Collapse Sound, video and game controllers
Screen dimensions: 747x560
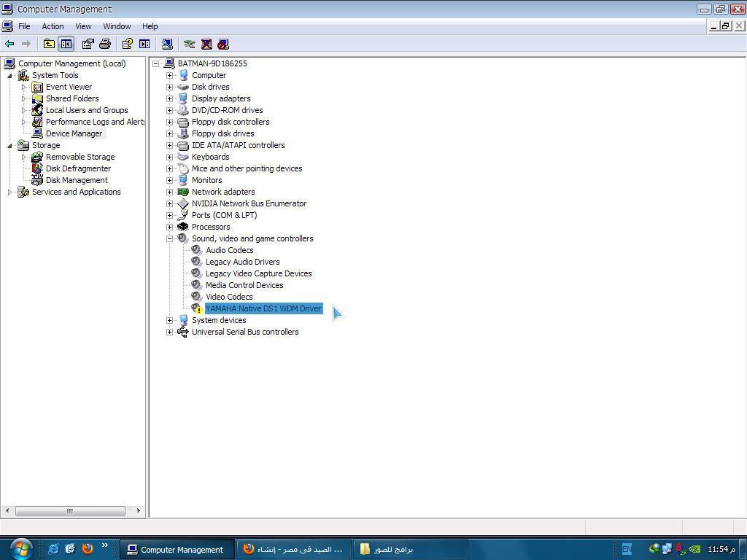click(x=170, y=238)
